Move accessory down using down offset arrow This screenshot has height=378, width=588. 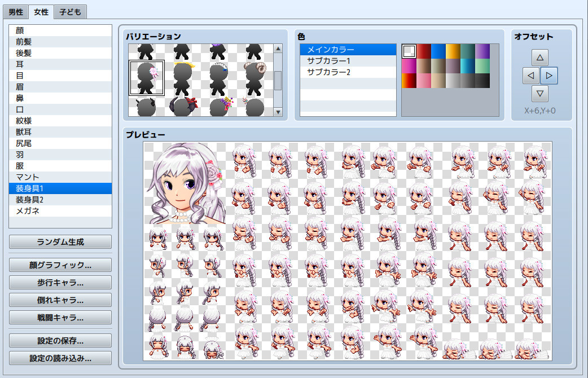coord(539,93)
